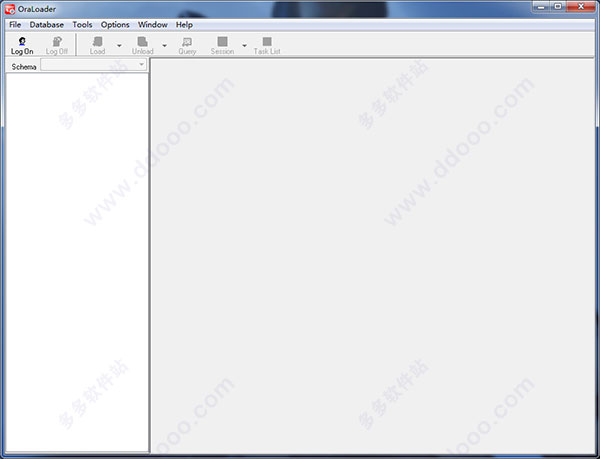
Task: Open the Schema combo box
Action: [93, 65]
